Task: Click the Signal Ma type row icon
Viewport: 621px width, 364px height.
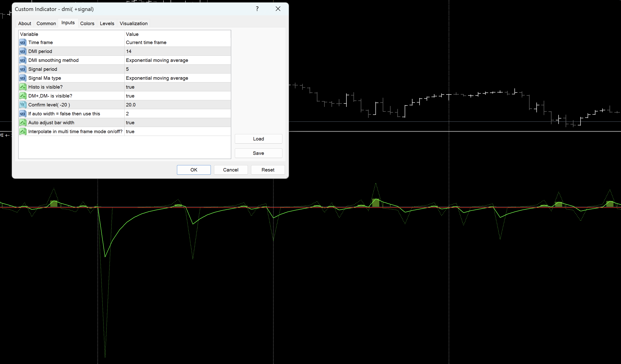Action: click(22, 78)
